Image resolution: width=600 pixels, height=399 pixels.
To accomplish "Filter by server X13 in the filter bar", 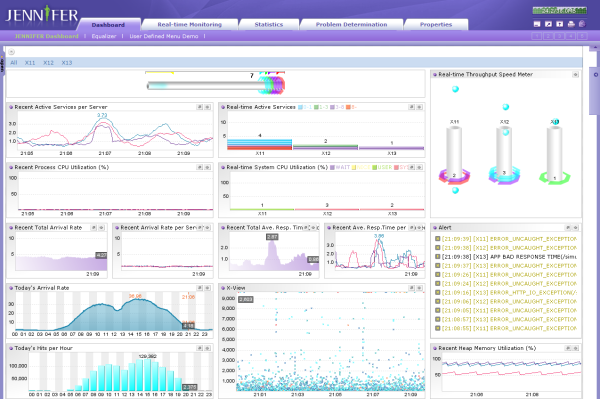I will coord(67,63).
